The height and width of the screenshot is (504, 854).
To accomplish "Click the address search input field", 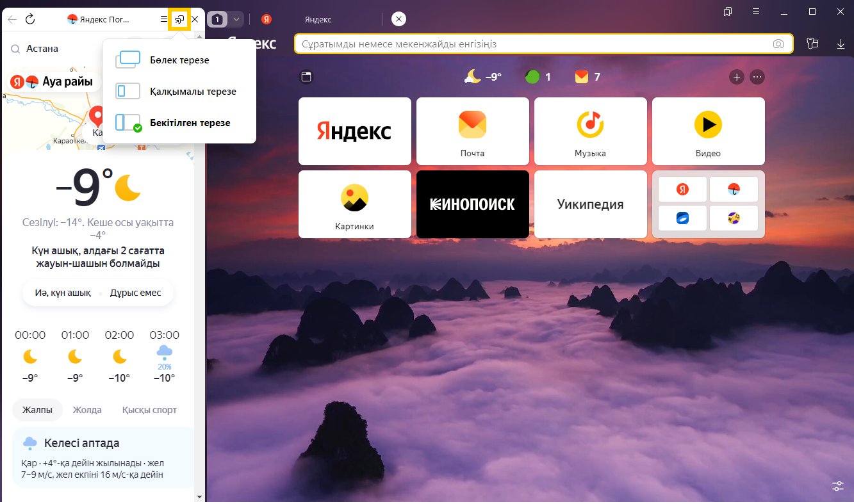I will [x=532, y=44].
